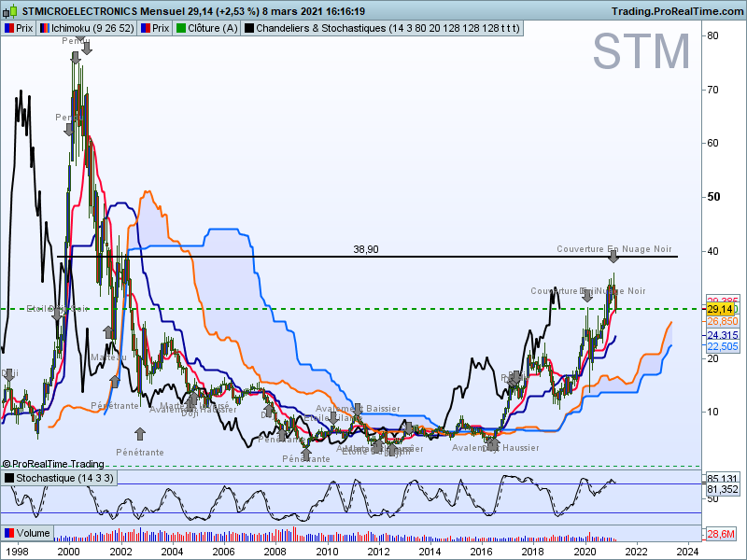Open the Prix label left of Ichimoku
The width and height of the screenshot is (747, 560).
tap(19, 29)
